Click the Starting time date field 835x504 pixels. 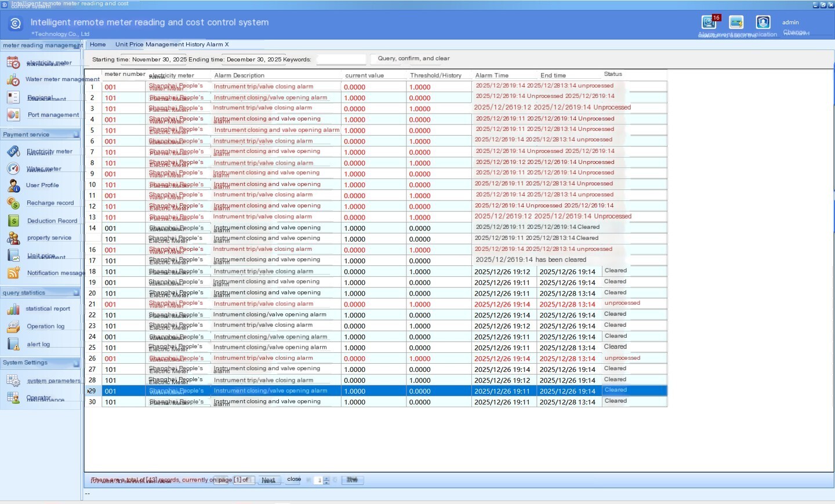point(159,60)
